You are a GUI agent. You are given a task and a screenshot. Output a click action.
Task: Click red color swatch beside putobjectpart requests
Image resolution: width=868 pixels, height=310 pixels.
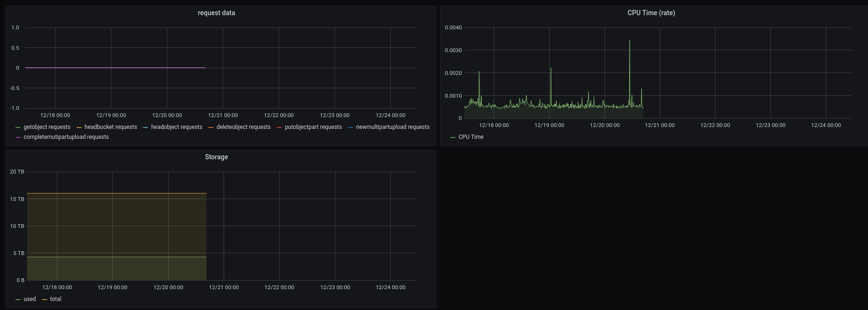click(x=279, y=128)
